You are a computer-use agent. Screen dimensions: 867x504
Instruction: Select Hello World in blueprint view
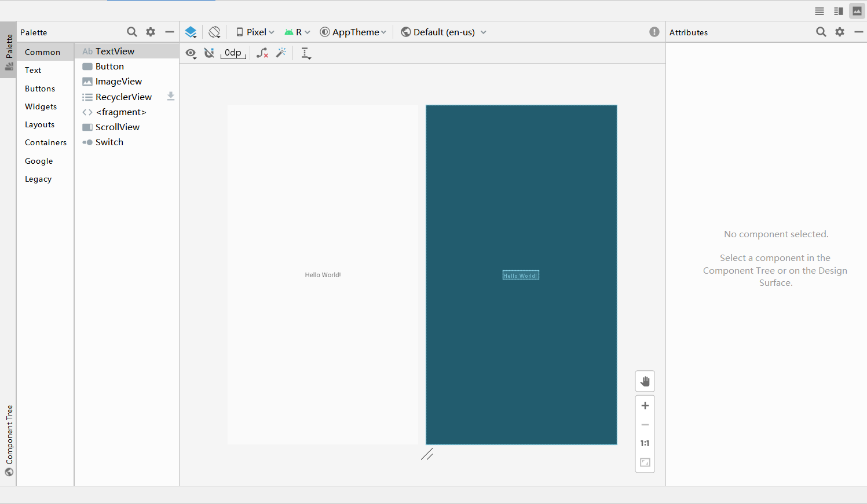coord(521,275)
